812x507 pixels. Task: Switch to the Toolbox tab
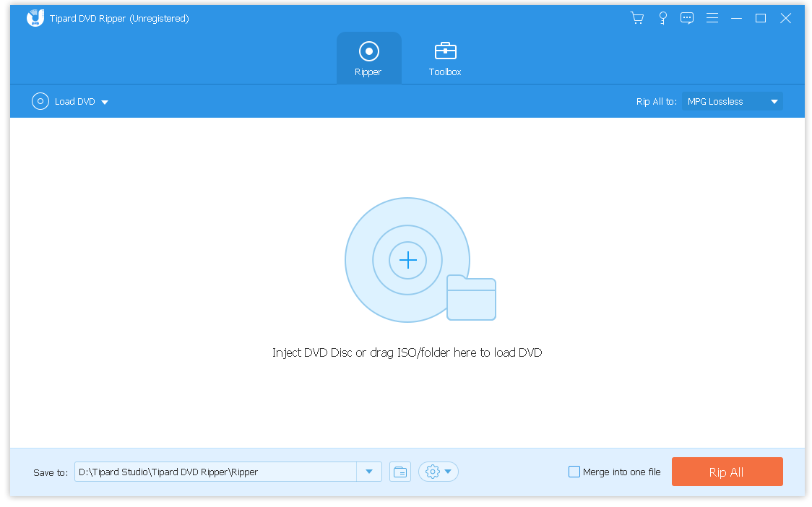(x=444, y=58)
